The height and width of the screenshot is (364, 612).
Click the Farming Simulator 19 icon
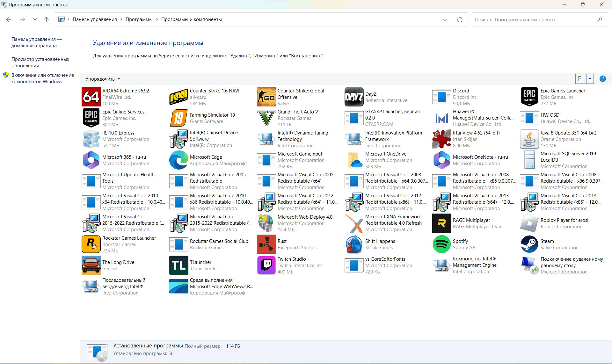(179, 118)
